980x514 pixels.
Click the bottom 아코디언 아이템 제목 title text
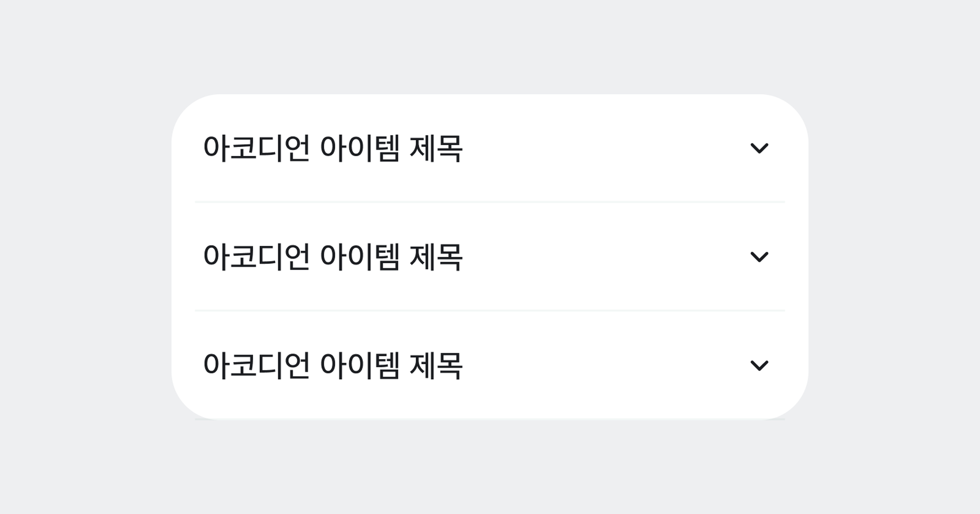tap(333, 366)
